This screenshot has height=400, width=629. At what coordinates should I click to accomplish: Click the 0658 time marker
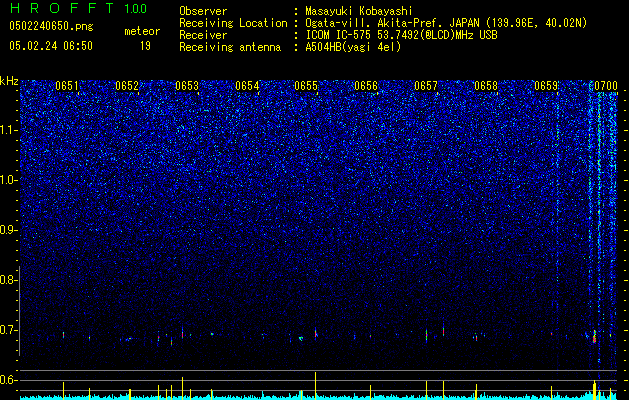pyautogui.click(x=486, y=86)
